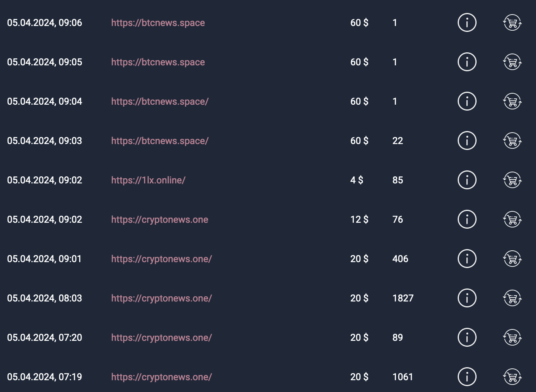Show info for the 09:05 btcnews.space row
Viewport: 536px width, 392px height.
467,62
